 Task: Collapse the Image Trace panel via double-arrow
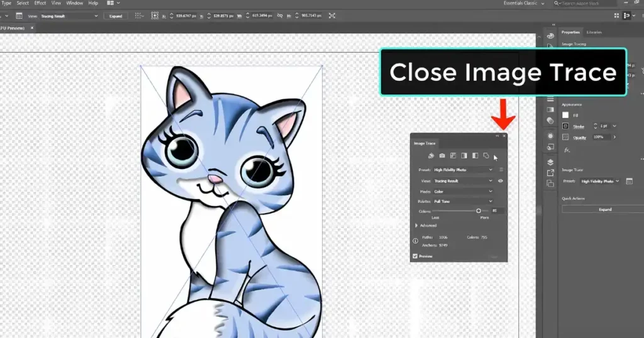[x=497, y=136]
